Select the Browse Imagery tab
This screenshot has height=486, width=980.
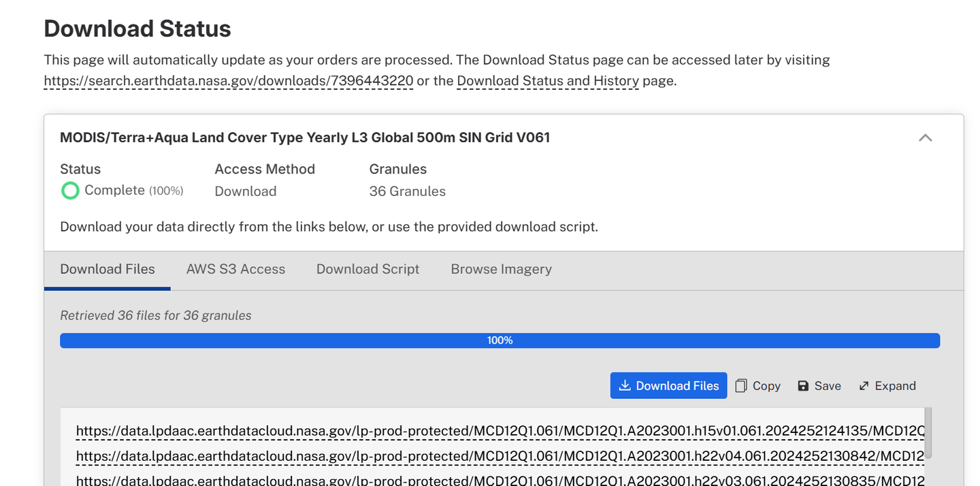[x=501, y=269]
